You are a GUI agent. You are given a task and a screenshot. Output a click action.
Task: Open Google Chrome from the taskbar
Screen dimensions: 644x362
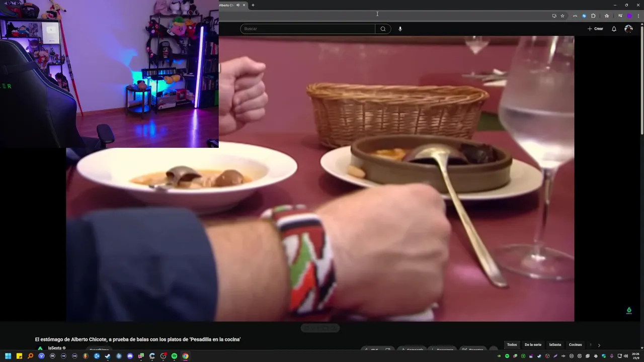185,356
